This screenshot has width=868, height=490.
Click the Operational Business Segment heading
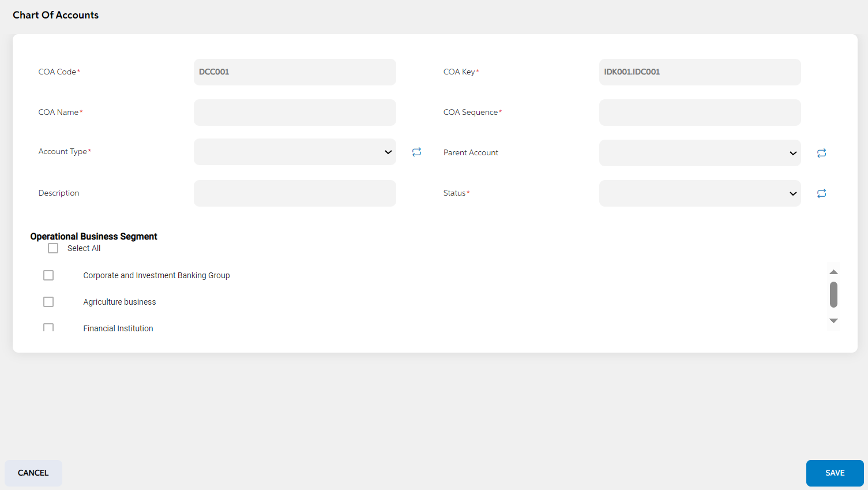(93, 237)
